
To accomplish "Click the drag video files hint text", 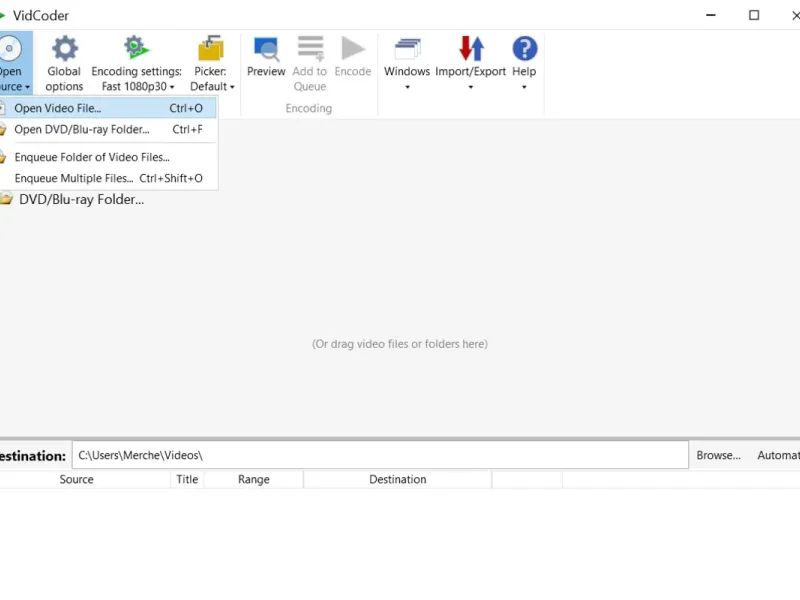I will point(400,344).
